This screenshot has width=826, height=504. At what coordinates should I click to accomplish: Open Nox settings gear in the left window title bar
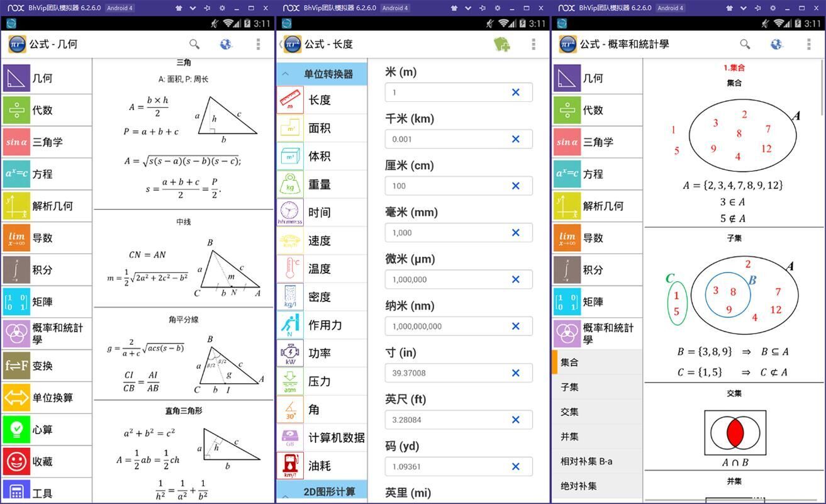(222, 8)
